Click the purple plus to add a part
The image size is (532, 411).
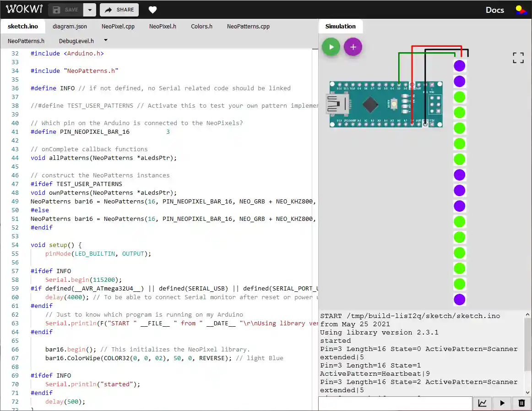pos(353,47)
